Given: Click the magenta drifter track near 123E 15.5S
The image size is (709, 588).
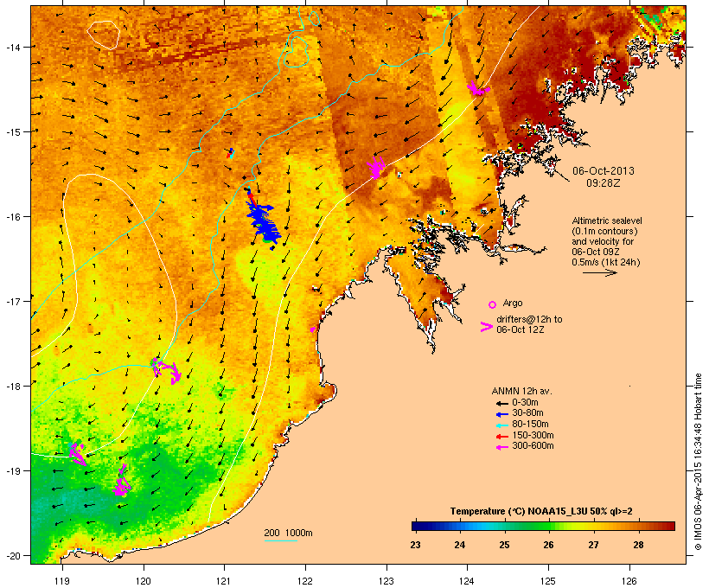Looking at the screenshot, I should tap(376, 168).
